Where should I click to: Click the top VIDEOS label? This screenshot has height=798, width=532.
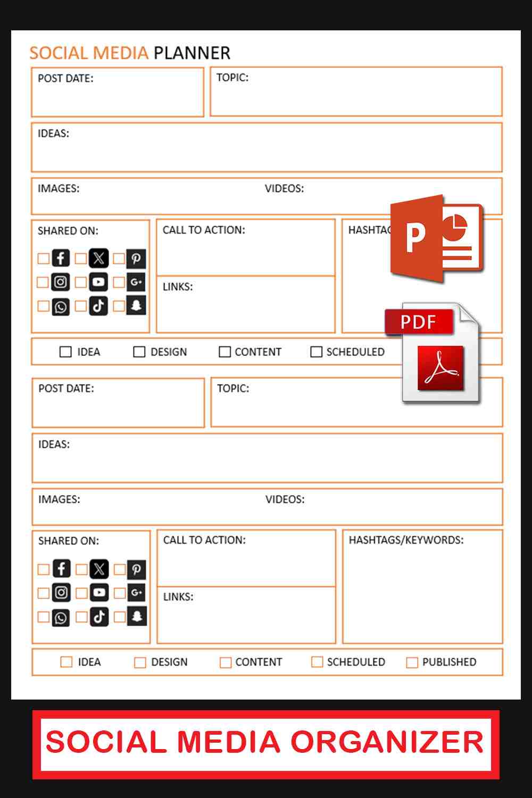[x=285, y=188]
